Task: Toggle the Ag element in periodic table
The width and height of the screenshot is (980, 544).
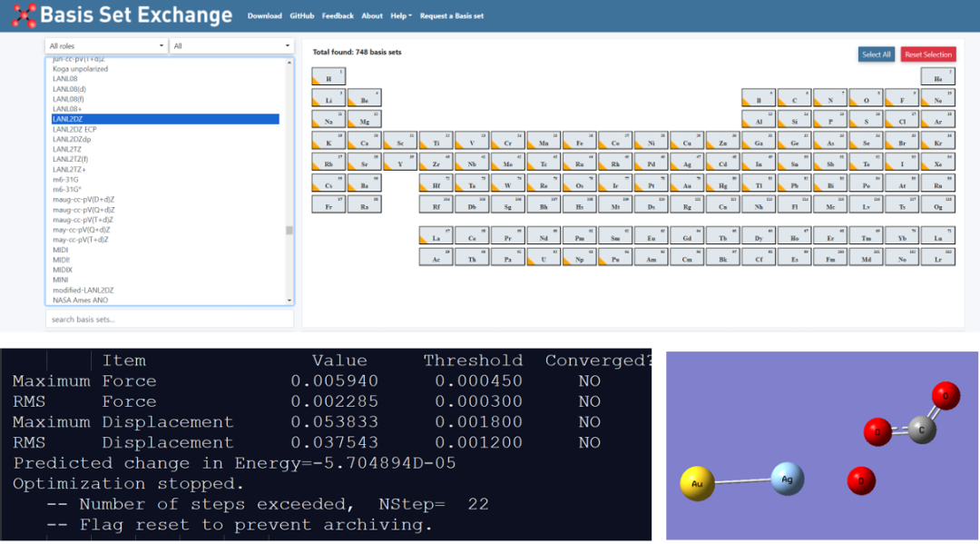Action: point(687,163)
